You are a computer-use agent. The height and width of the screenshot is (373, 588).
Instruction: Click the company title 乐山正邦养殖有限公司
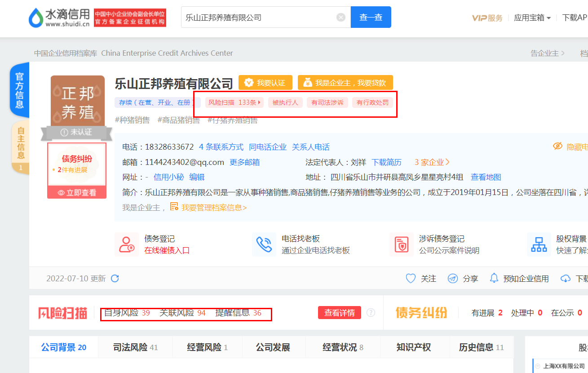coord(174,84)
